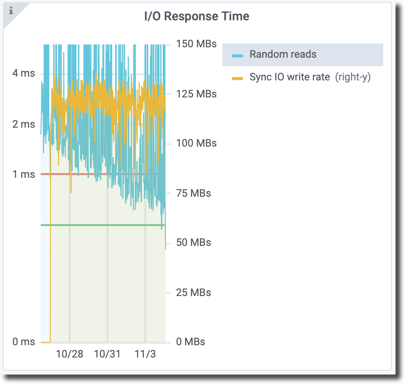Open the I/O Response Time panel title menu
The height and width of the screenshot is (384, 405).
[x=197, y=16]
